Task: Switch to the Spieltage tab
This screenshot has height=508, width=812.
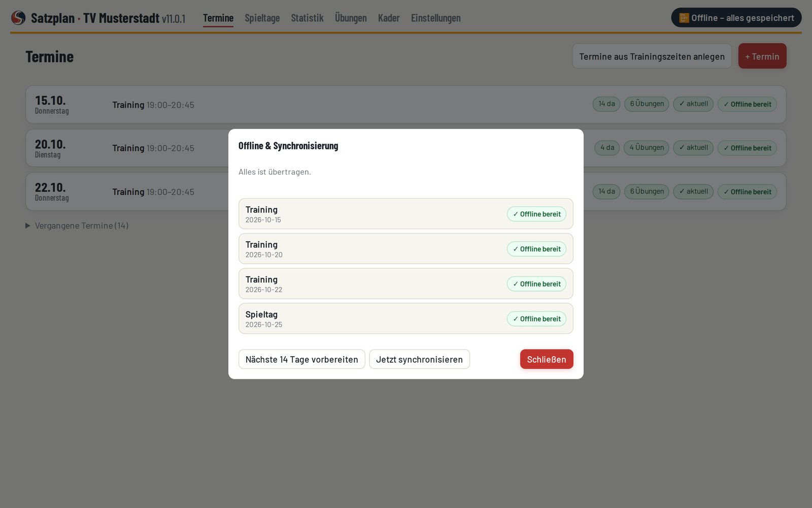Action: tap(262, 18)
